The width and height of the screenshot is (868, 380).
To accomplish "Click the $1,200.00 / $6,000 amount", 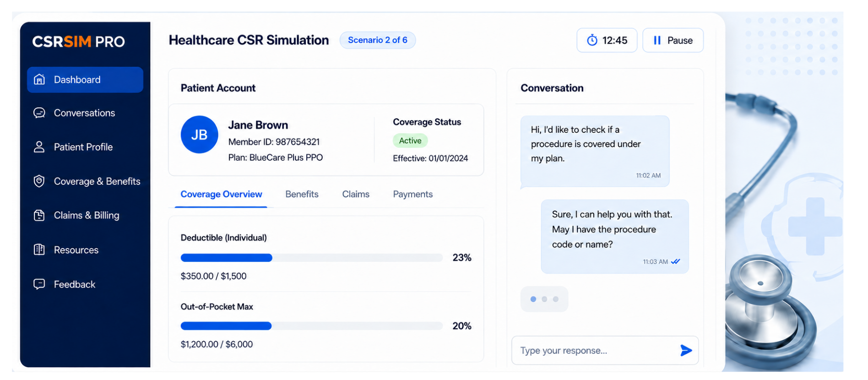I will click(x=217, y=344).
